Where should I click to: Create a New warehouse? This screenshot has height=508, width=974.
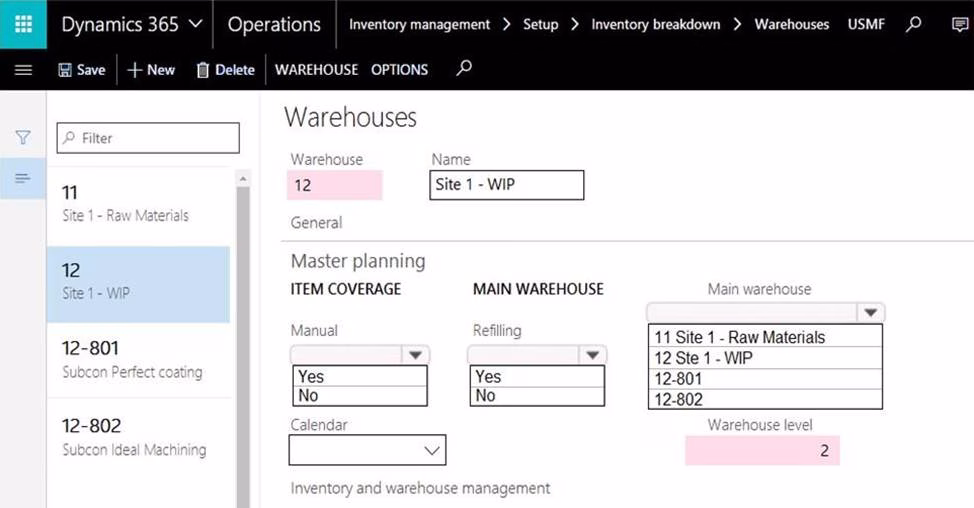click(151, 70)
